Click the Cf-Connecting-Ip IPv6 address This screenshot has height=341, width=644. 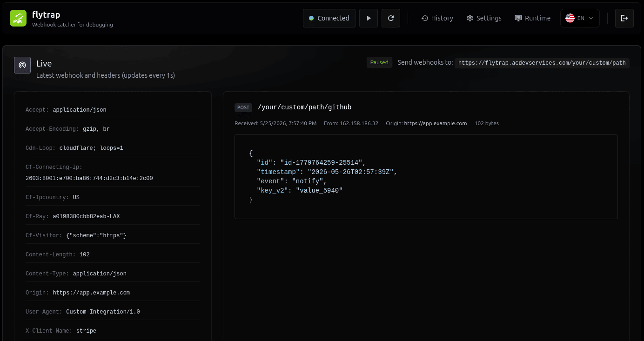(x=89, y=178)
